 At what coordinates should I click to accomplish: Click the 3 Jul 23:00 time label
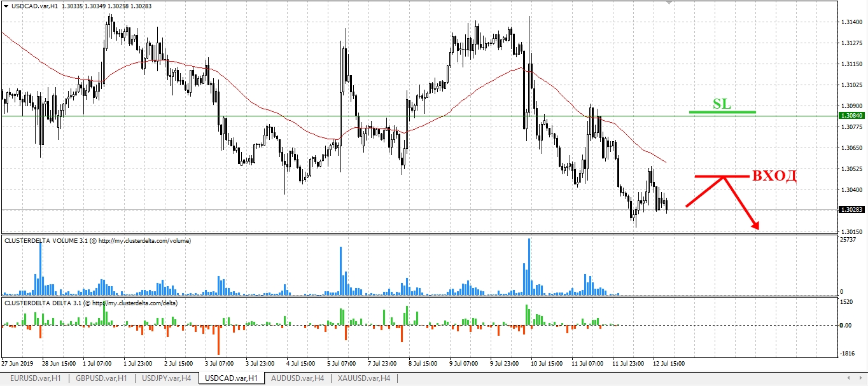[260, 364]
